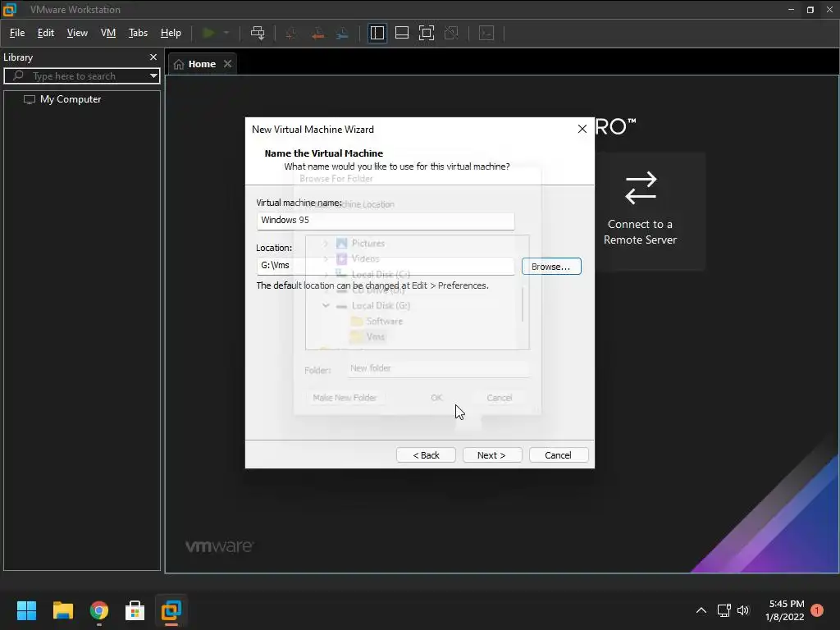Expand the Library search dropdown arrow
840x630 pixels.
[x=153, y=76]
